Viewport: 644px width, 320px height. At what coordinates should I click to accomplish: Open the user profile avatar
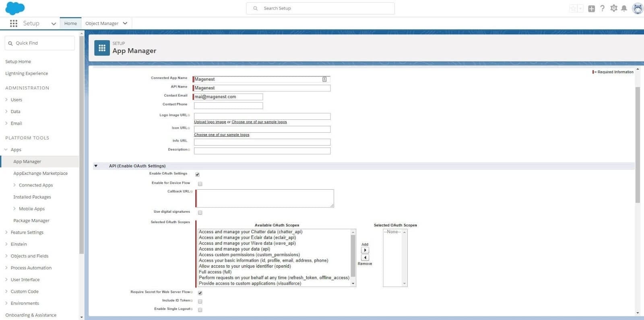tap(638, 8)
